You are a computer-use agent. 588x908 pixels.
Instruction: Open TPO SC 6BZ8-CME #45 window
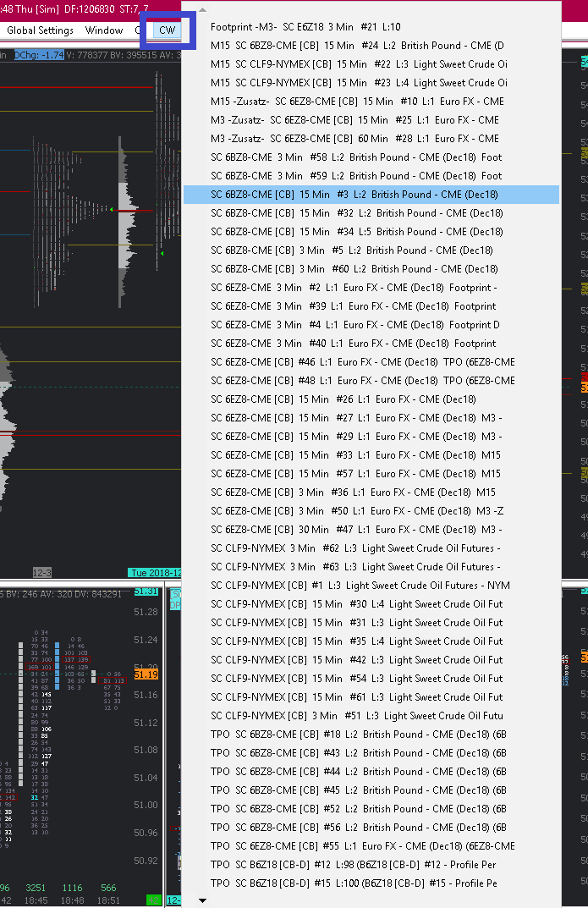[371, 790]
